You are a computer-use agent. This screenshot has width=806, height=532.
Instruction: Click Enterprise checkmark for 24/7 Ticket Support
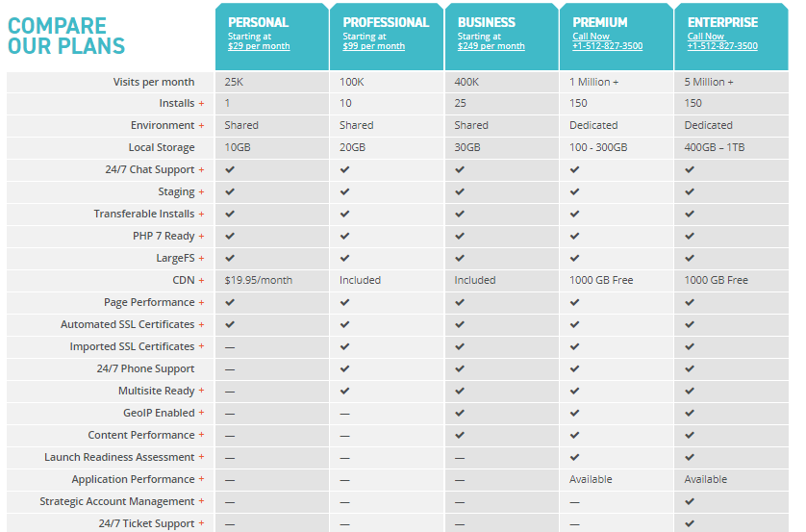(x=690, y=523)
